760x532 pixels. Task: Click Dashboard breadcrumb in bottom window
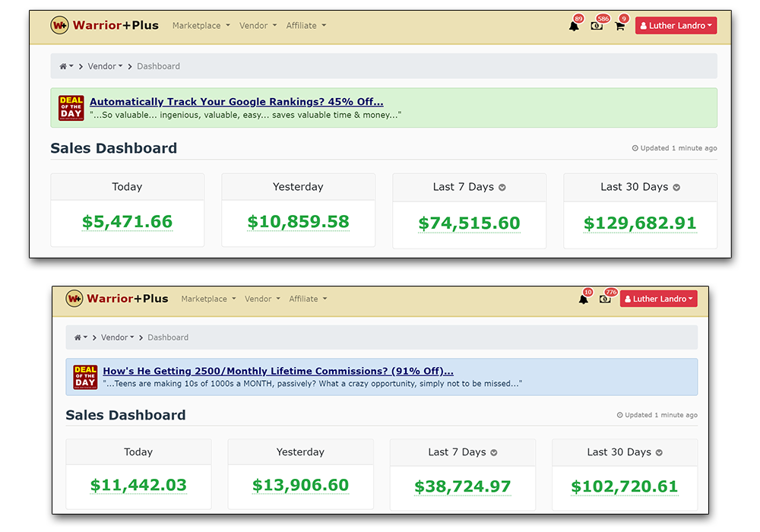pyautogui.click(x=168, y=337)
